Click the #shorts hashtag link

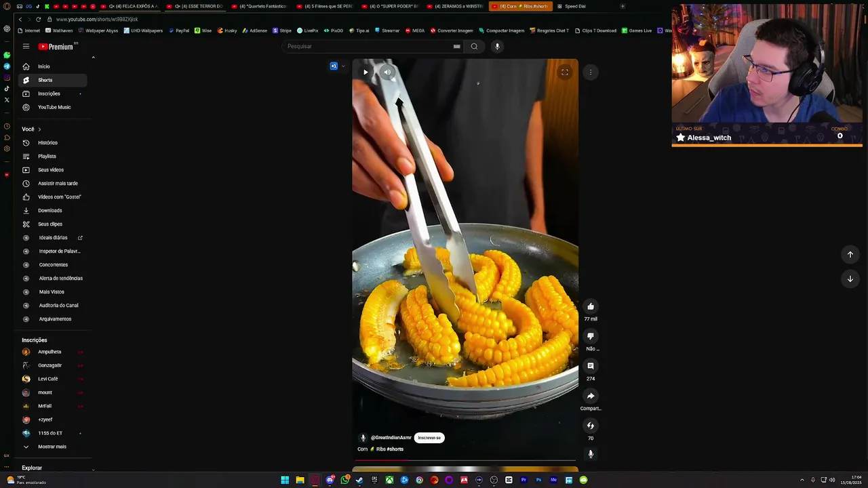tap(395, 449)
